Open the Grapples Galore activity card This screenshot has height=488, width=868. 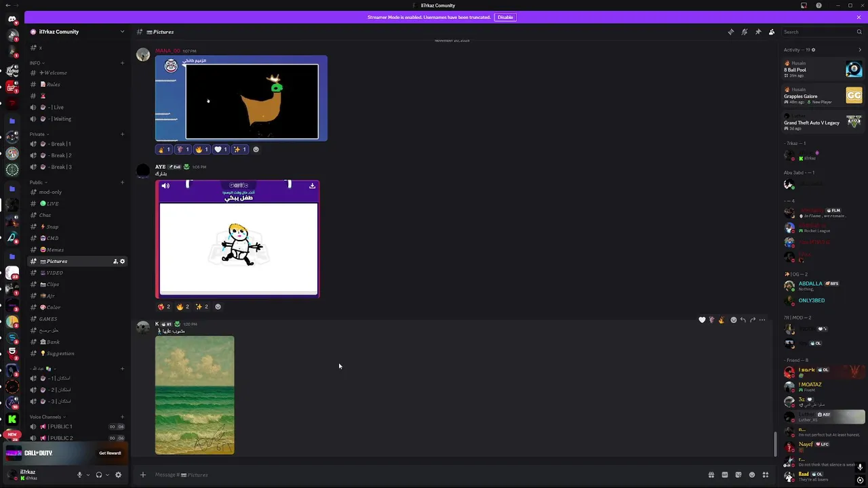pyautogui.click(x=823, y=96)
